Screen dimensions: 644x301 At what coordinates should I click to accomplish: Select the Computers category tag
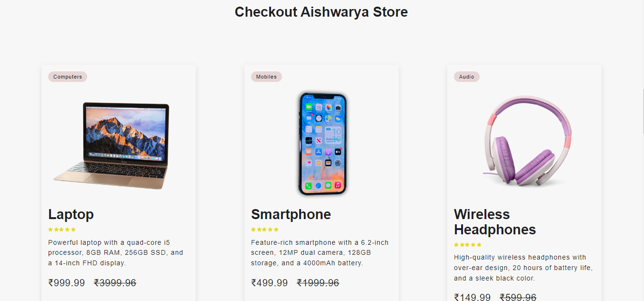click(x=68, y=77)
